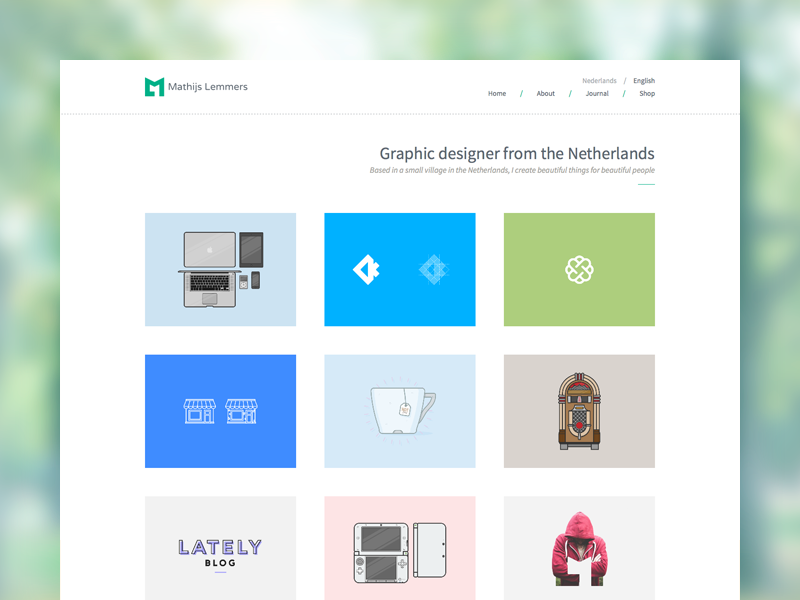Click the right storefront icon
Image resolution: width=800 pixels, height=600 pixels.
(x=241, y=411)
